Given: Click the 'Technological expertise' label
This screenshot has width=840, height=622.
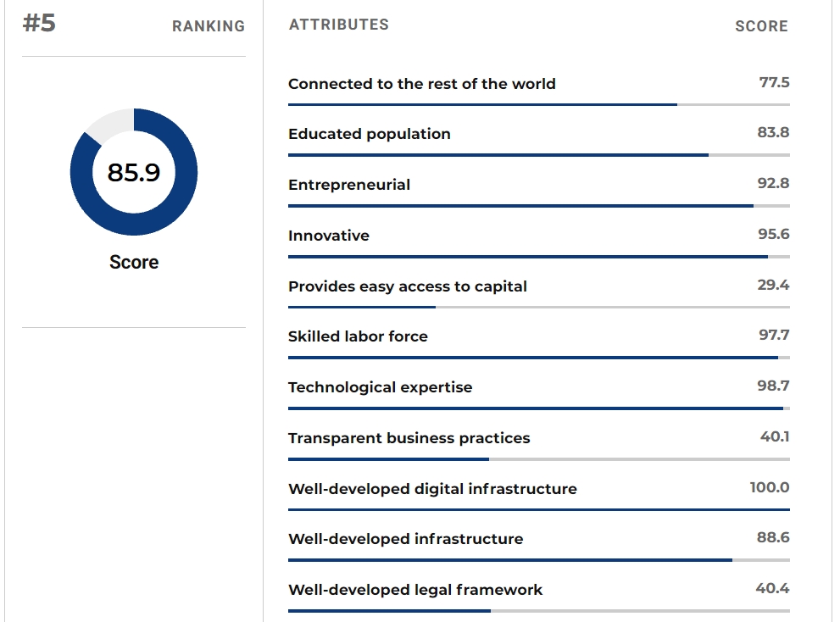Looking at the screenshot, I should (381, 387).
